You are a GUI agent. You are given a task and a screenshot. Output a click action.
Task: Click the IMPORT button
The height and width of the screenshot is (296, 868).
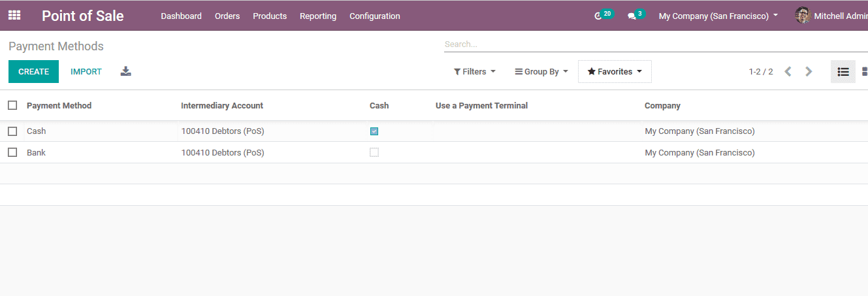click(x=86, y=72)
